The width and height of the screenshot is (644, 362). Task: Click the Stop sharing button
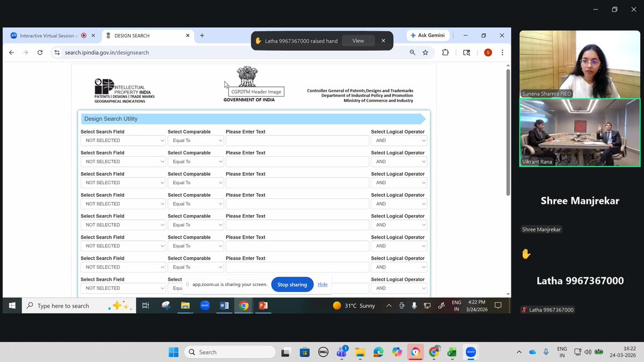click(292, 284)
